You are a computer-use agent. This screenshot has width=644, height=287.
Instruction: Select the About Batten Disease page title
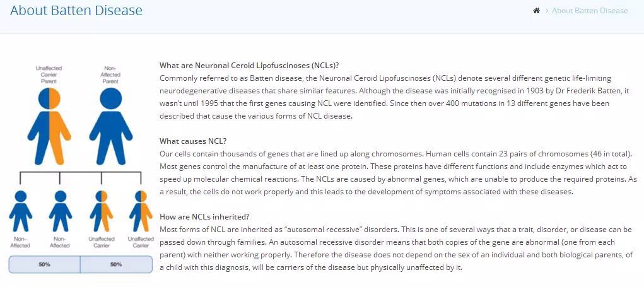[76, 10]
